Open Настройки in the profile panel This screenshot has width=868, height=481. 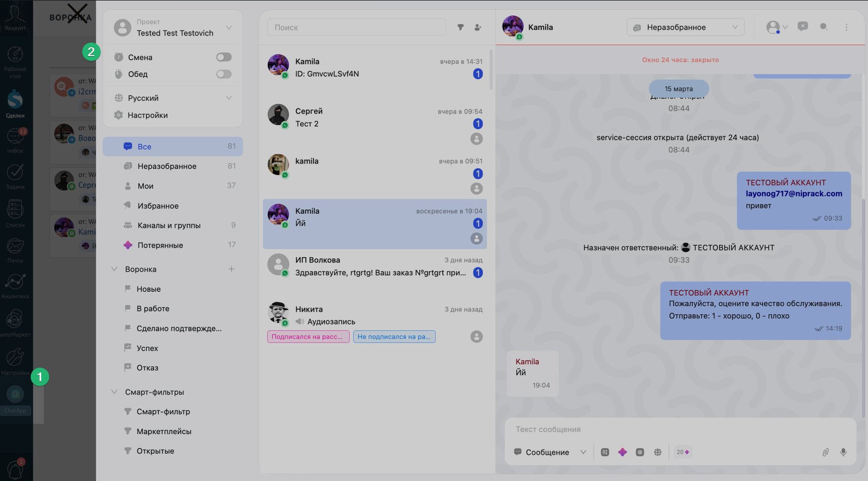148,115
